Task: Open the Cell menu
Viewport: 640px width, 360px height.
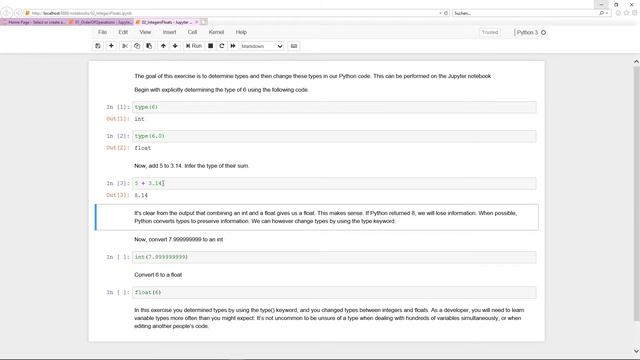Action: click(x=193, y=32)
